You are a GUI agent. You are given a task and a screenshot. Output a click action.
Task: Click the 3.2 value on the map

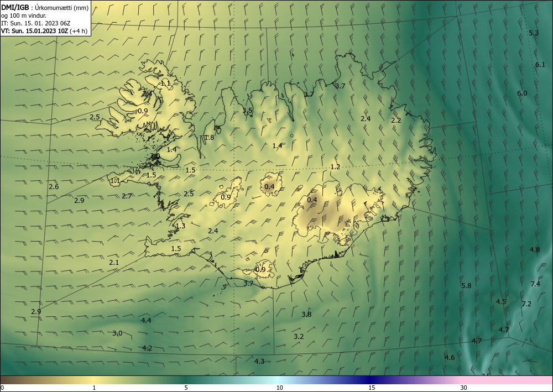click(x=299, y=336)
